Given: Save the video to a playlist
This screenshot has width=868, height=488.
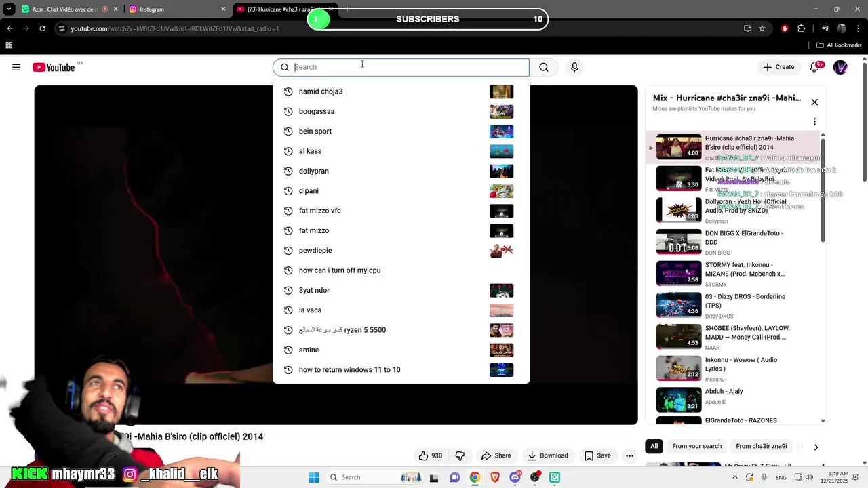Looking at the screenshot, I should pyautogui.click(x=597, y=455).
